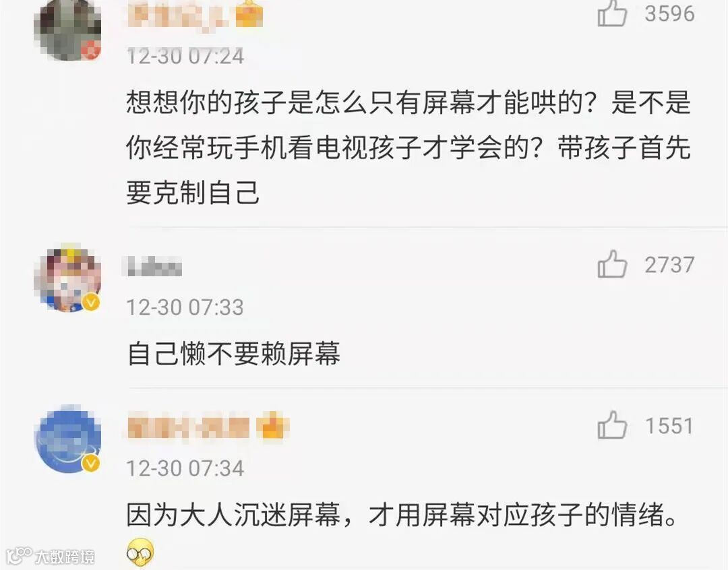Screen dimensions: 728x570
Task: Click the orange badge beside third username
Action: pos(274,426)
